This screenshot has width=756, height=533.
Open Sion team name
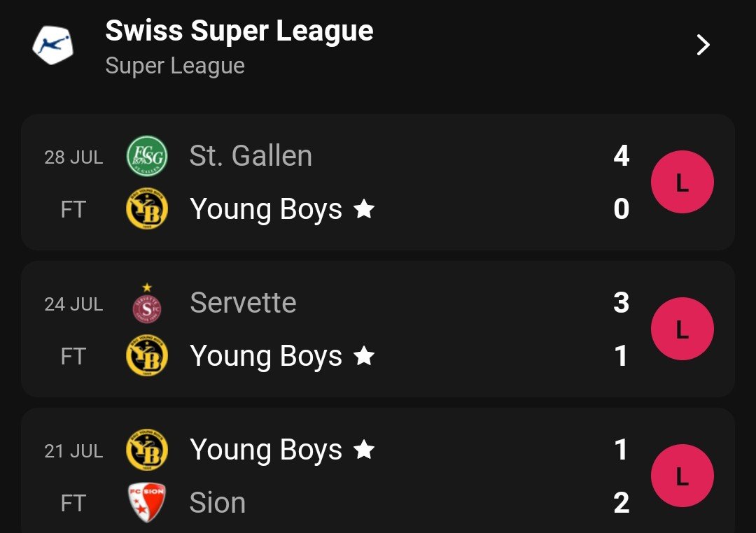click(218, 503)
